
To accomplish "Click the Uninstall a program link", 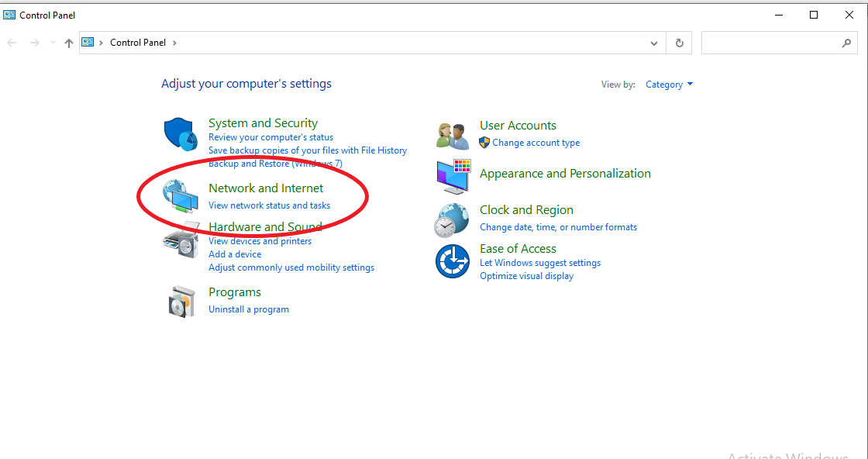I will point(249,309).
